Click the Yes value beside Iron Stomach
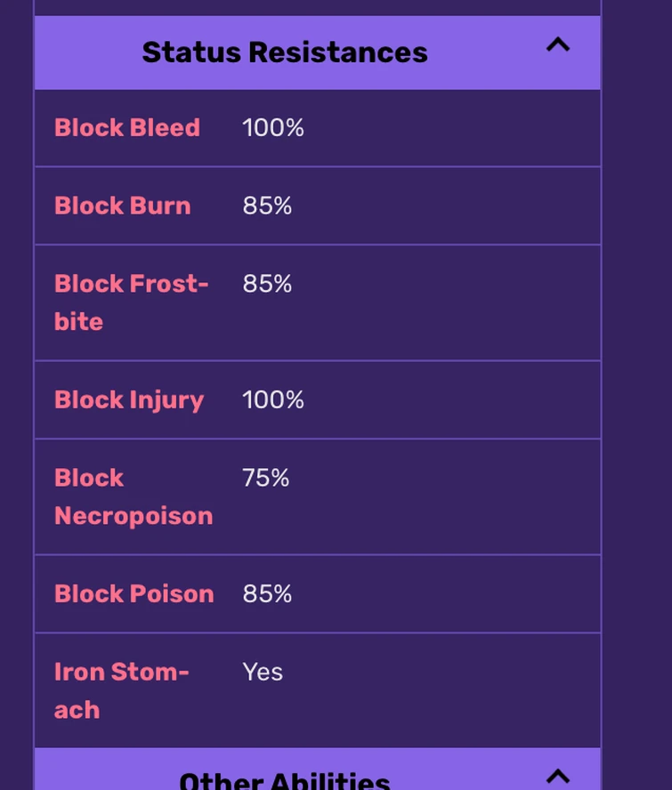Viewport: 672px width, 790px height. [x=263, y=672]
